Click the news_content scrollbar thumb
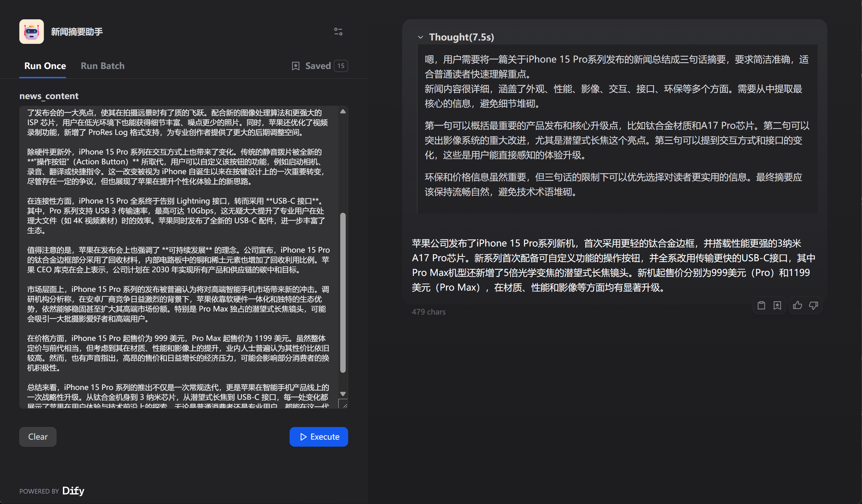Image resolution: width=862 pixels, height=504 pixels. (343, 293)
